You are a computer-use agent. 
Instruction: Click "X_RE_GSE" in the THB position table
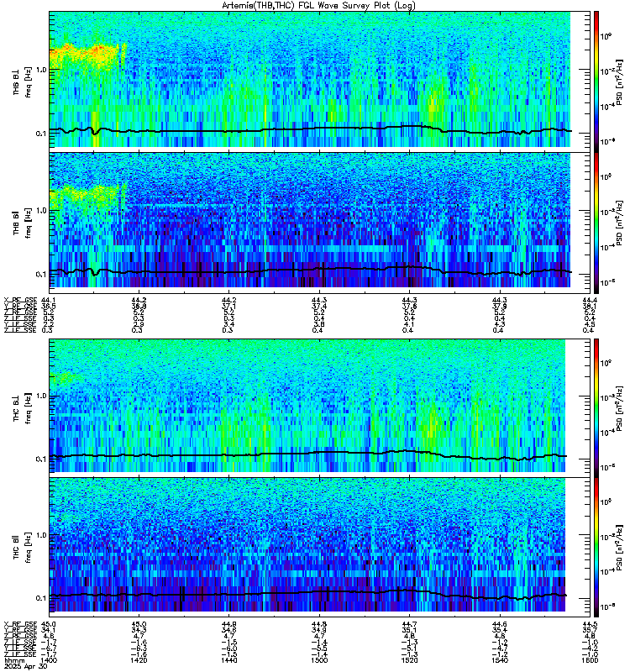(20, 301)
